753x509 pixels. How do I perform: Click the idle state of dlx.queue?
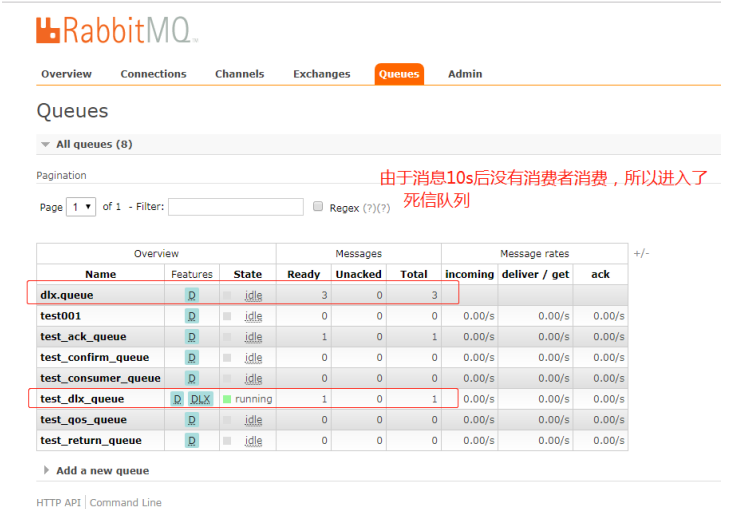tap(253, 295)
